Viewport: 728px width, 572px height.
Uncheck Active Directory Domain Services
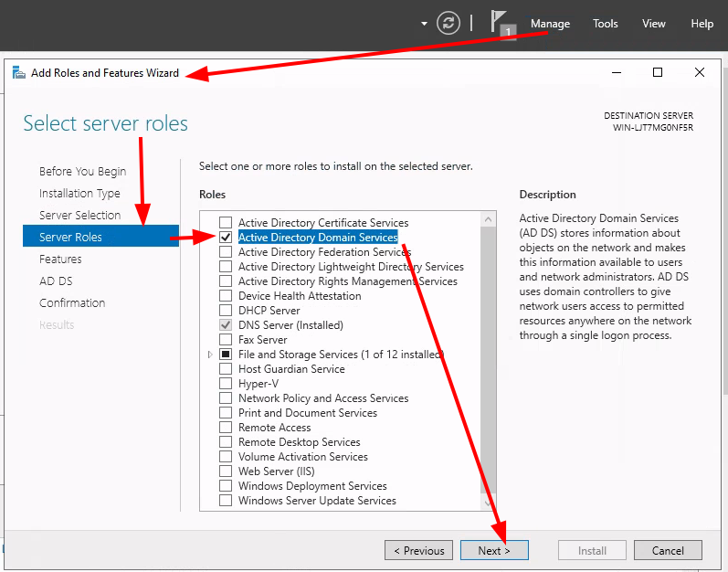(x=226, y=238)
